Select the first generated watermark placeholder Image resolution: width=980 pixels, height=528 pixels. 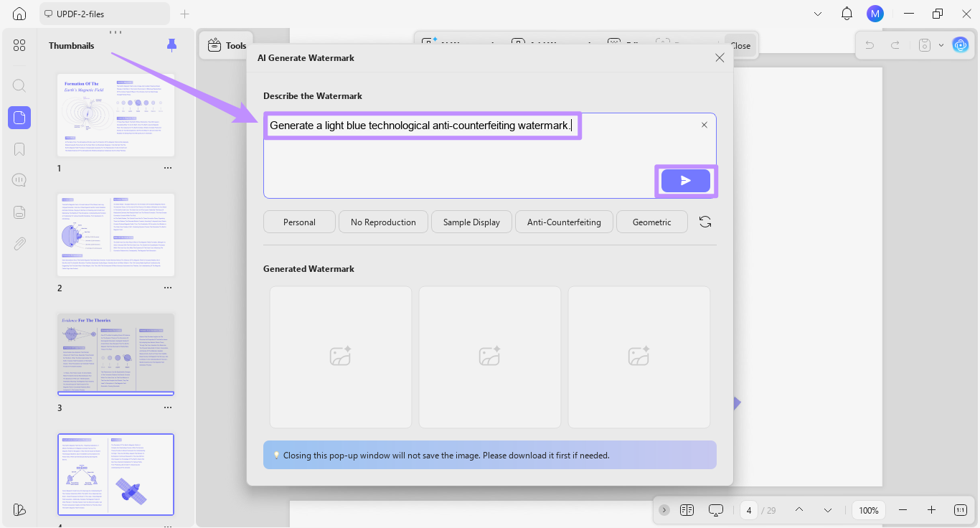[x=341, y=357]
